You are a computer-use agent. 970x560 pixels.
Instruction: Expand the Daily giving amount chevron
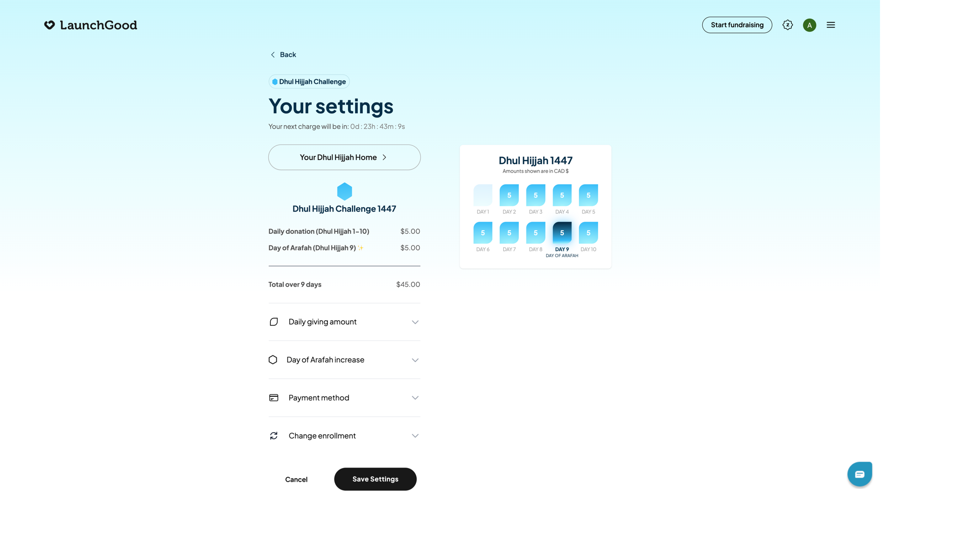coord(415,322)
